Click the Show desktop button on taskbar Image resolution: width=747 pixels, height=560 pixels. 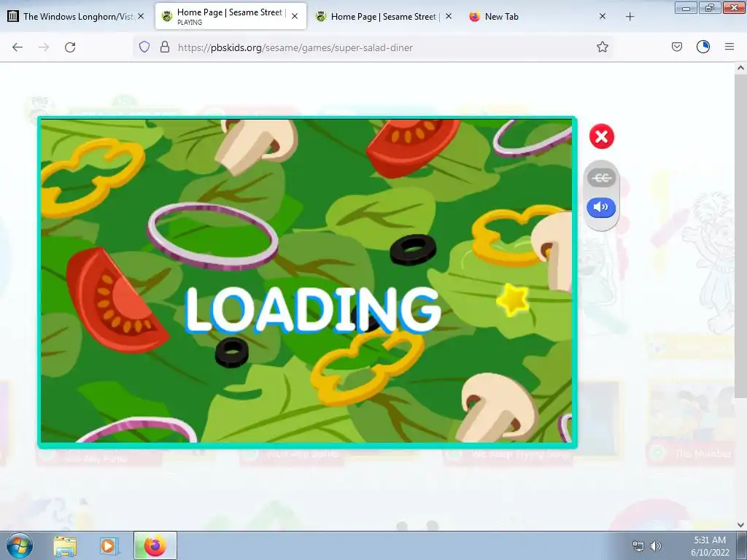743,545
